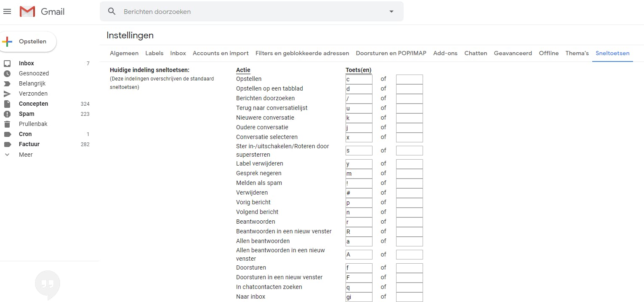Click the key field for Verwijderen
This screenshot has height=302, width=644.
click(x=359, y=193)
